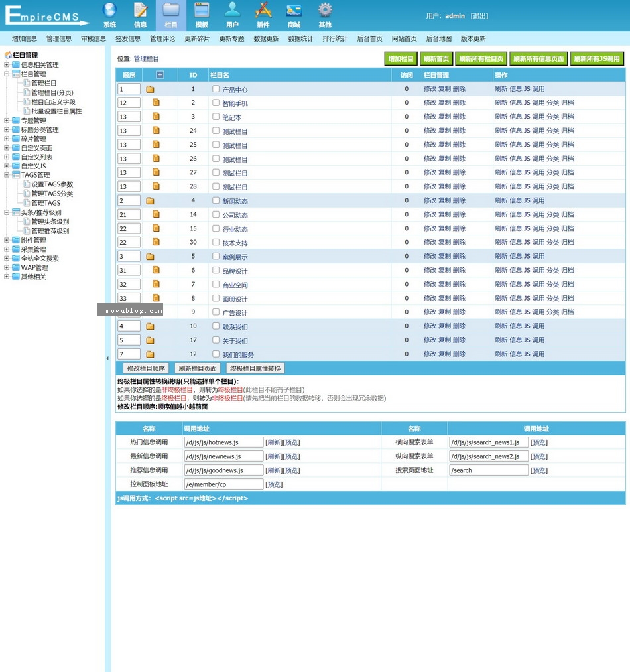
Task: Click the order field for 产品中心
Action: (x=129, y=89)
